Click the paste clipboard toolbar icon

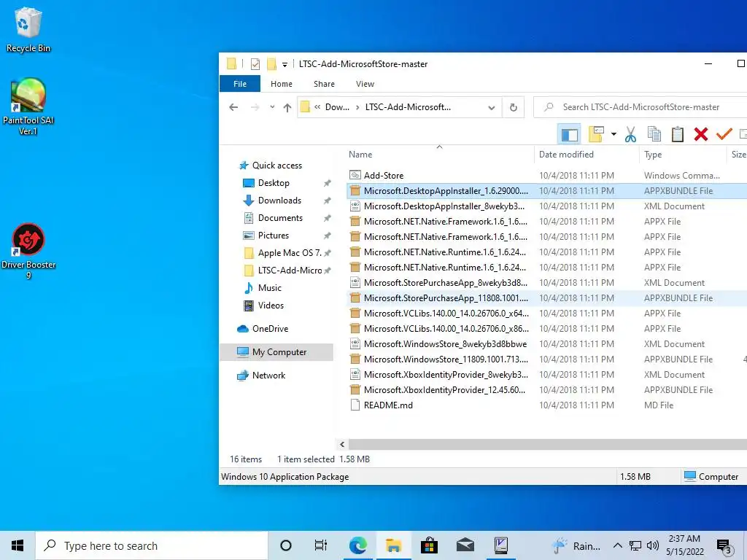point(678,134)
